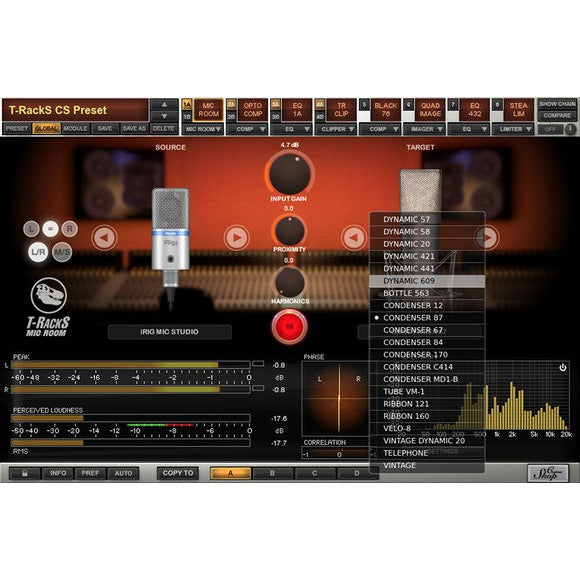Switch to snapshot B

click(x=272, y=473)
